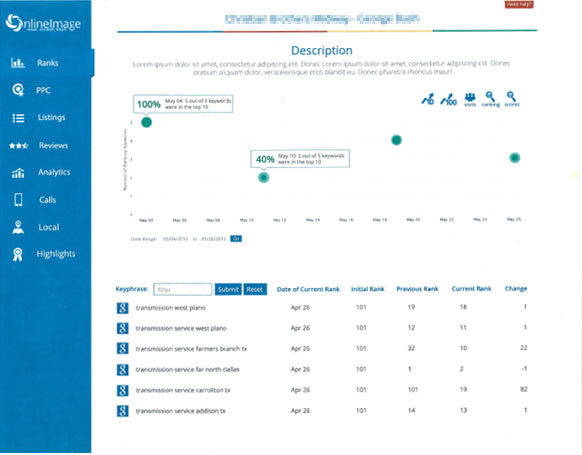Click the date range end date
The width and height of the screenshot is (582, 455).
213,239
